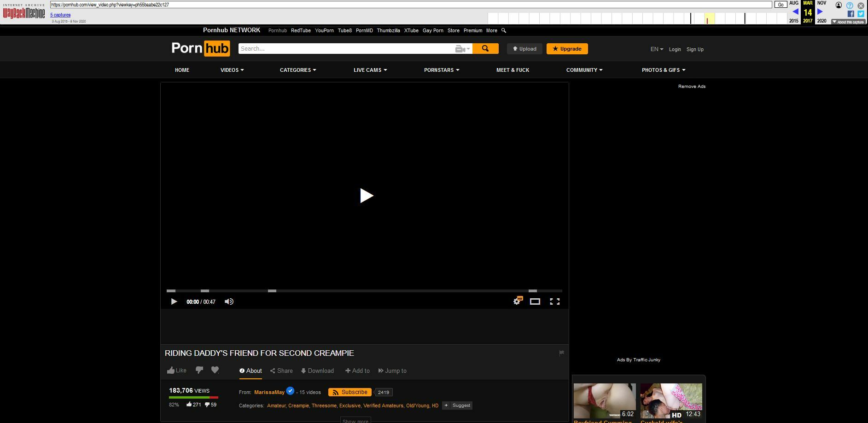Click the large play button in the video player
The height and width of the screenshot is (423, 868).
367,196
